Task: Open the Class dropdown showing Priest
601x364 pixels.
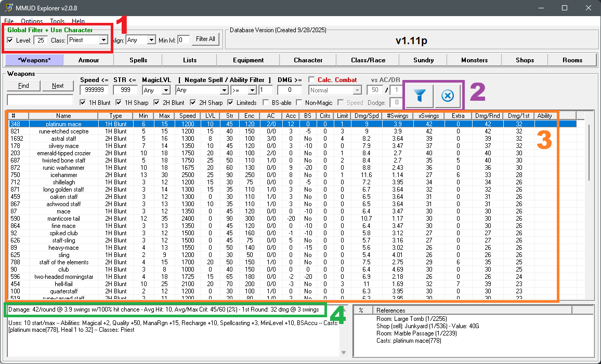Action: [x=103, y=40]
